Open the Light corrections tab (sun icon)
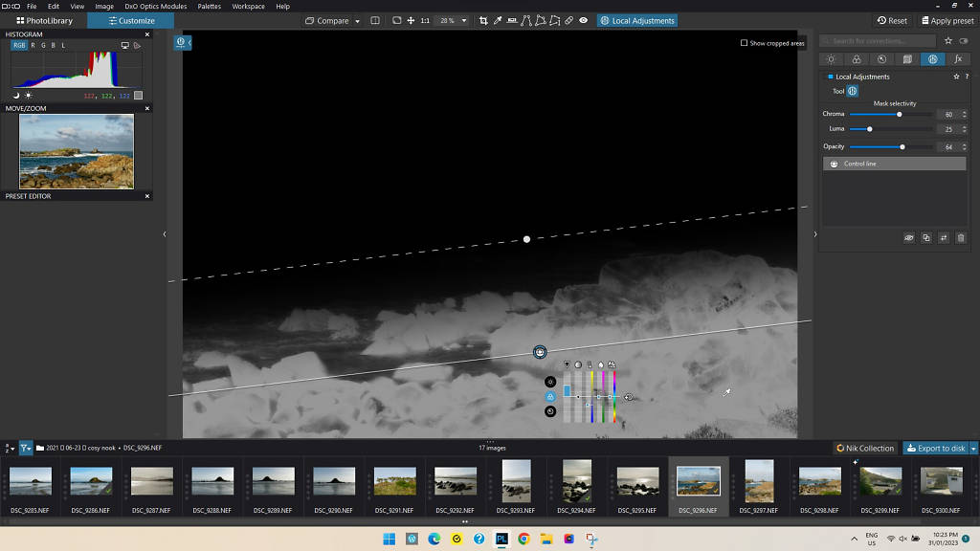 (x=831, y=59)
